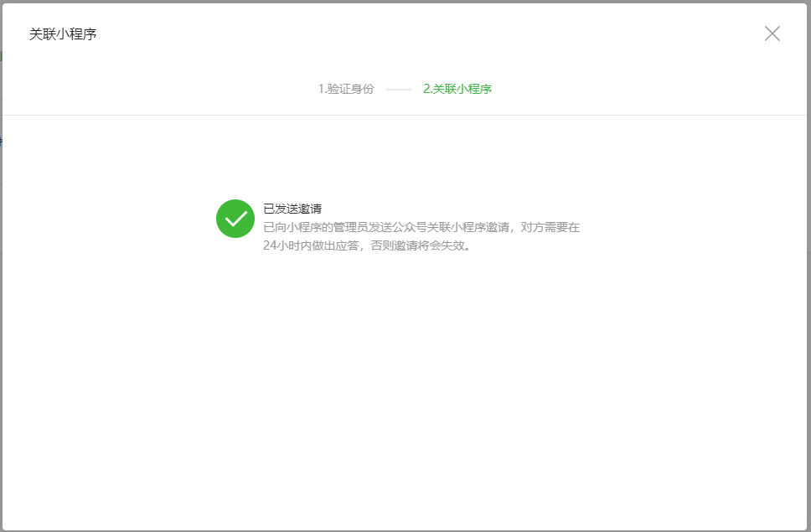Screen dimensions: 811x532
Task: Click the green success checkmark icon
Action: [x=235, y=219]
